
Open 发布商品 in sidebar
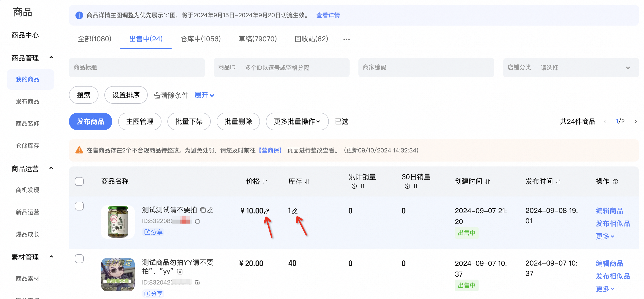(28, 102)
